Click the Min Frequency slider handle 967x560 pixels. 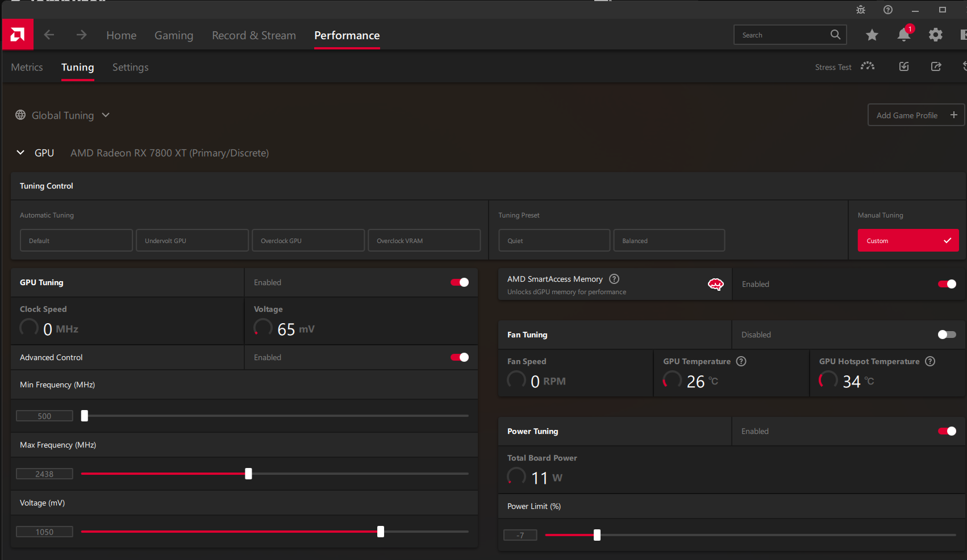85,416
